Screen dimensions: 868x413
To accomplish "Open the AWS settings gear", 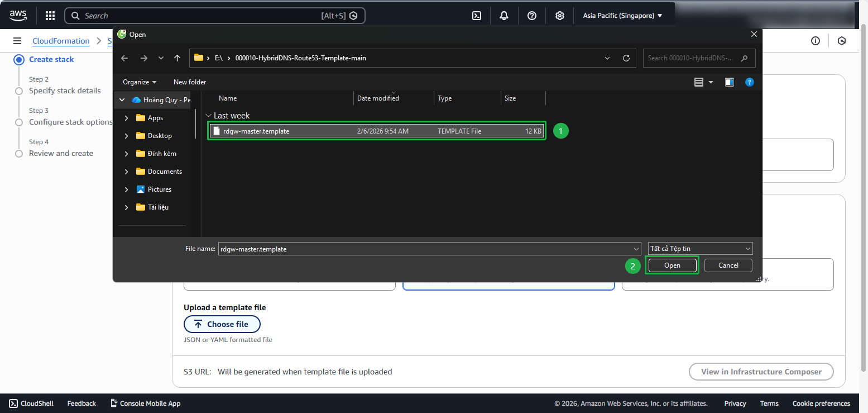I will coord(559,15).
